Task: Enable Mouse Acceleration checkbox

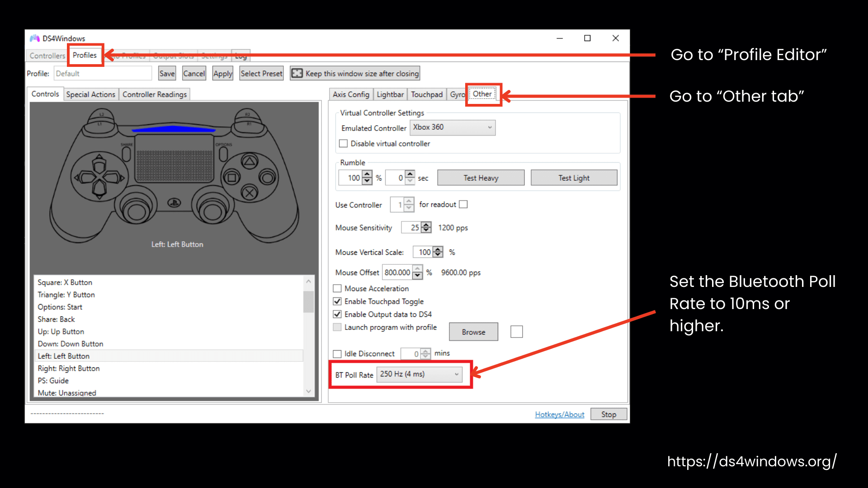Action: click(x=337, y=289)
